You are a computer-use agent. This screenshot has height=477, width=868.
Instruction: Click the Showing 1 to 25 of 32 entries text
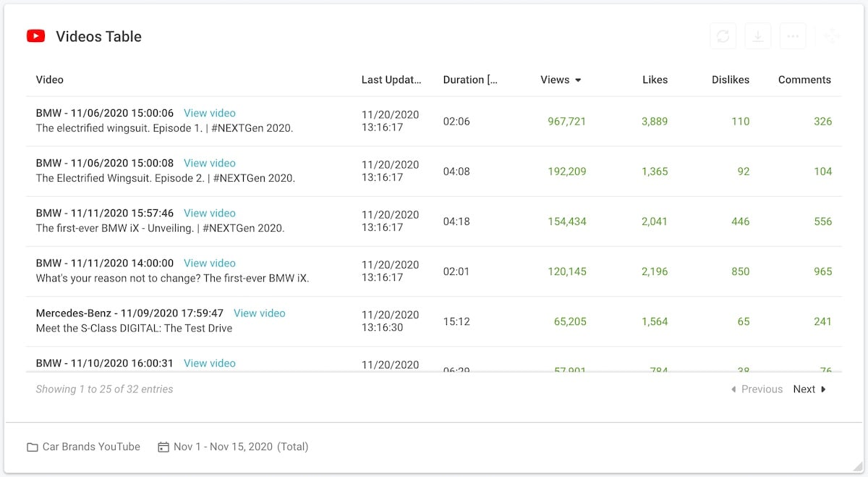coord(105,389)
